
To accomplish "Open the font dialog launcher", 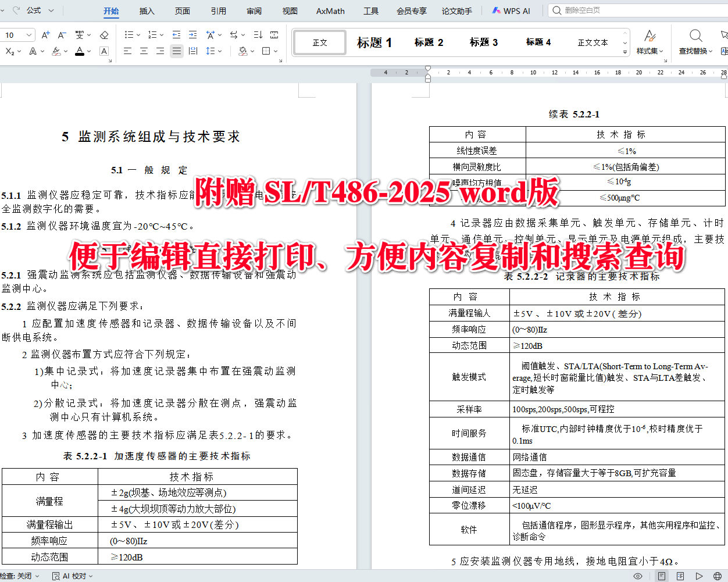I will tap(110, 60).
